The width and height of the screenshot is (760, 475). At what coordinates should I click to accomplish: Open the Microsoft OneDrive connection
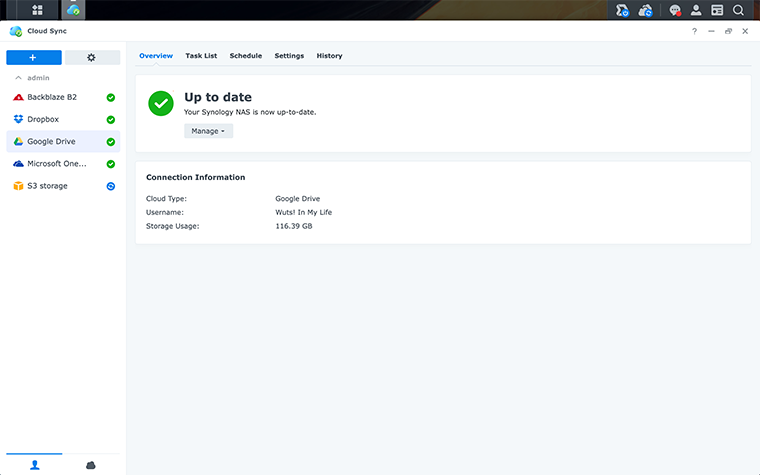tap(56, 164)
